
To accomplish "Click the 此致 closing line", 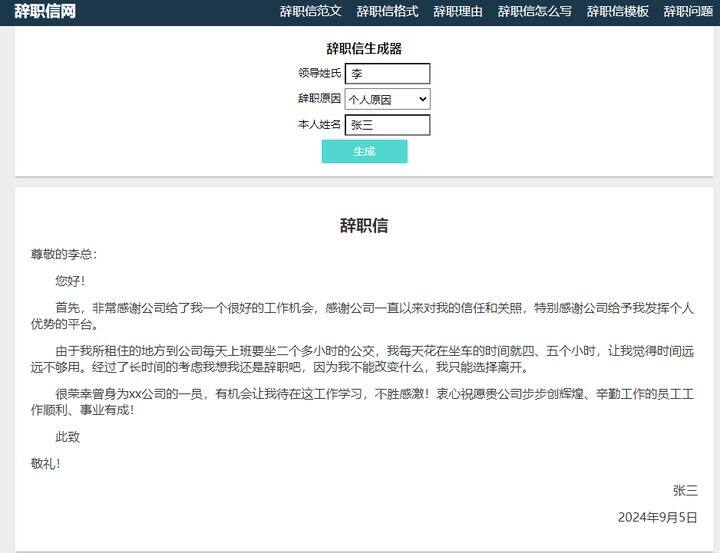I will (68, 437).
